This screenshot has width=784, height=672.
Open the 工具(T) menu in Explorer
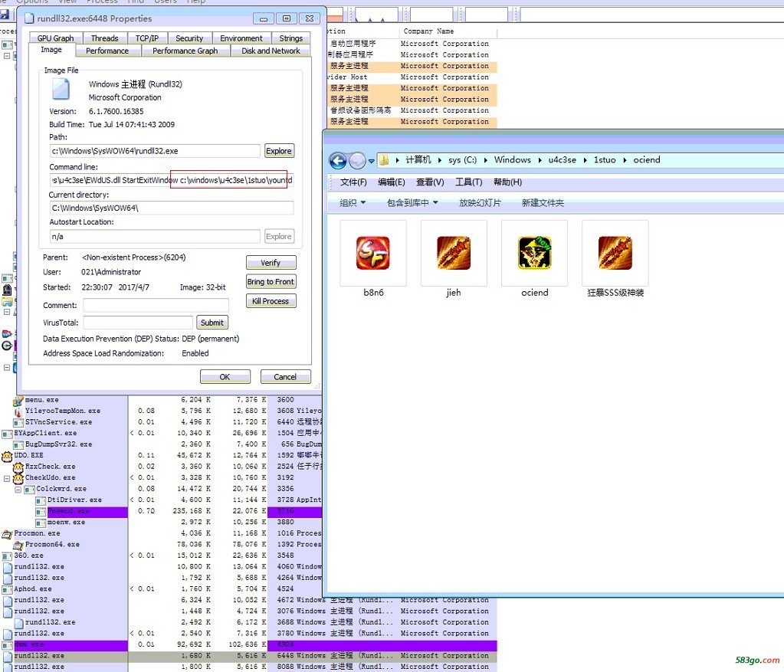(468, 182)
